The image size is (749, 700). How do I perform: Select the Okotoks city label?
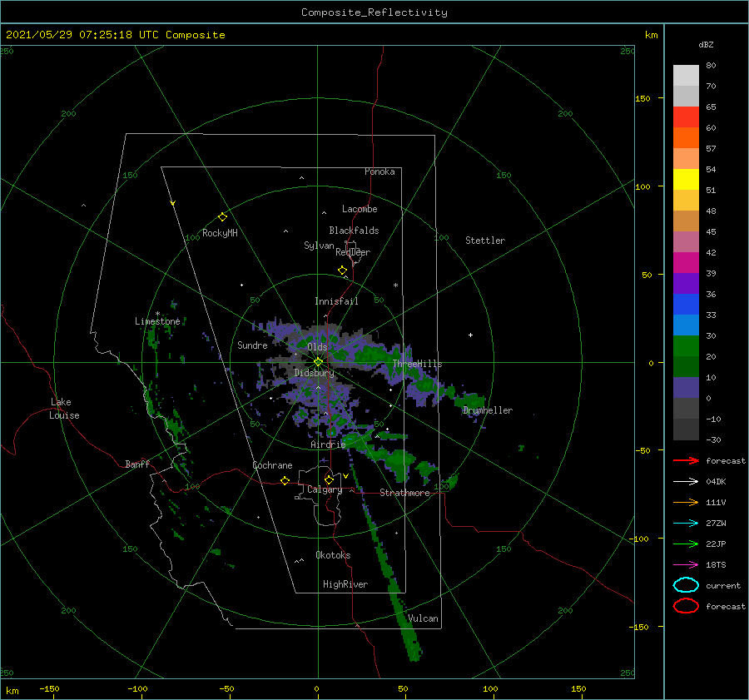pyautogui.click(x=333, y=555)
